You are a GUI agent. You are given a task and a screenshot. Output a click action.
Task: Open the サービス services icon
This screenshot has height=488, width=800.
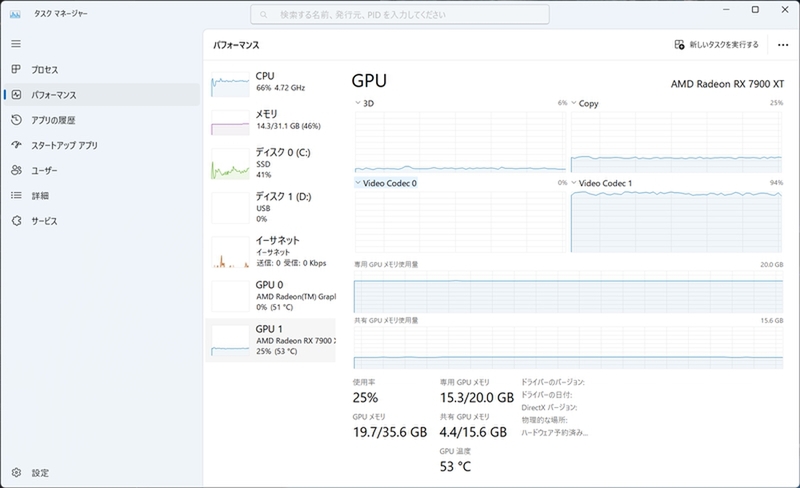coord(16,220)
